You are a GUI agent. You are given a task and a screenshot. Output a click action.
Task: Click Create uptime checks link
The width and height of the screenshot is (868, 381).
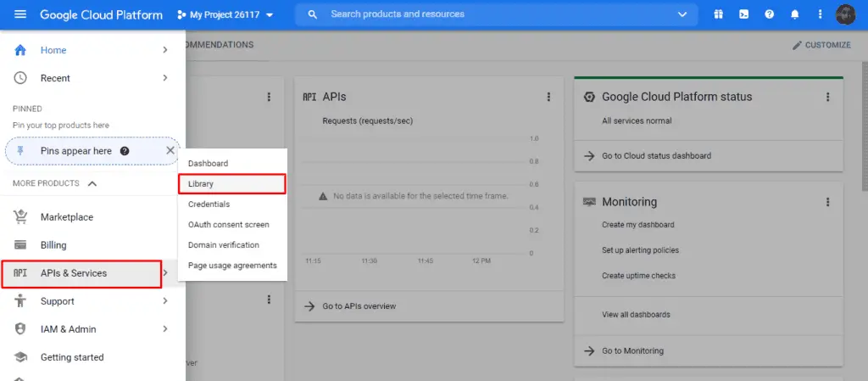638,276
